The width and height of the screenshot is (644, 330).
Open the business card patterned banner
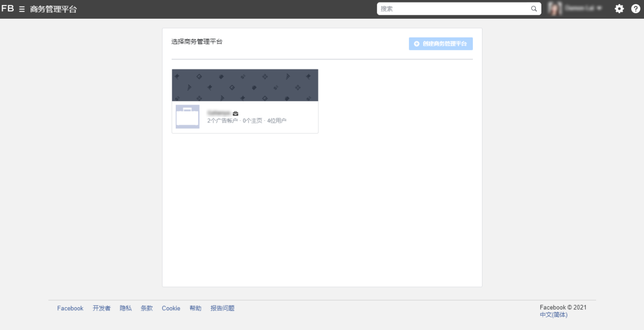pyautogui.click(x=245, y=85)
